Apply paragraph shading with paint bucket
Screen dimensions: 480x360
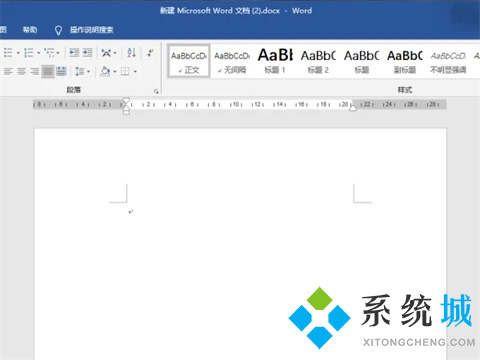[105, 71]
